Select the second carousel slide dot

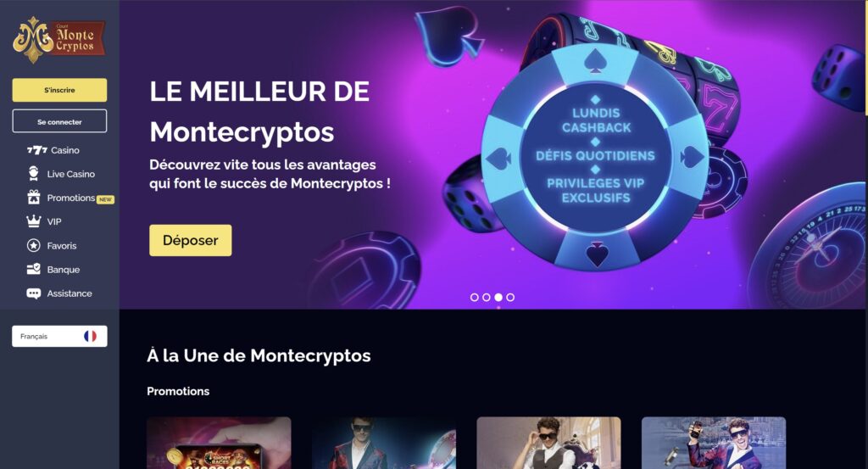(486, 298)
